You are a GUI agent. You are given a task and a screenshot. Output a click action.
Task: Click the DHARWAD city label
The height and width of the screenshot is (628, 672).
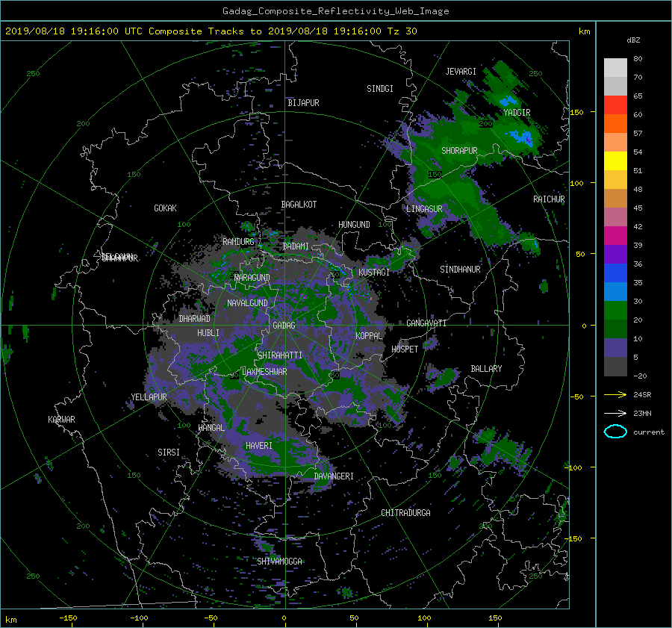pos(195,319)
